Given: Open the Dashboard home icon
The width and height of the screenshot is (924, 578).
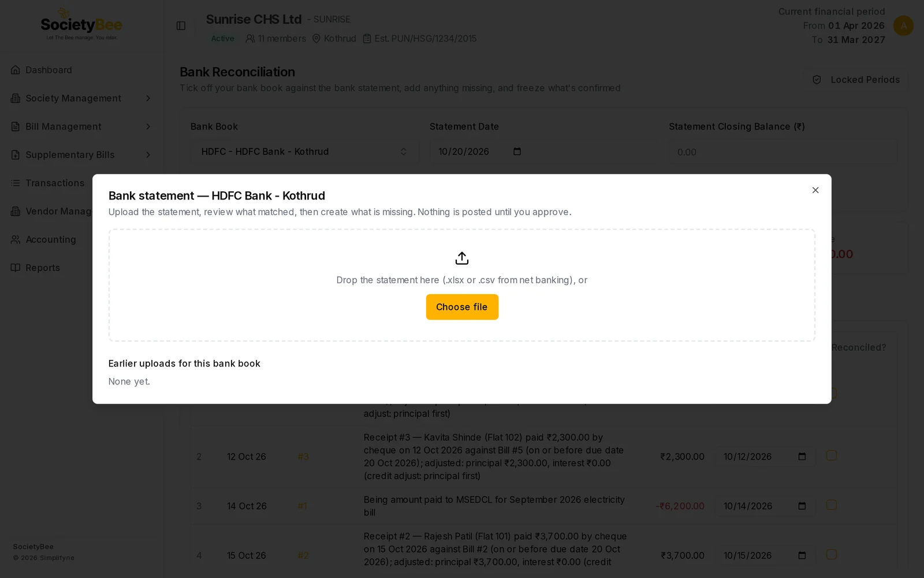Looking at the screenshot, I should pyautogui.click(x=16, y=70).
